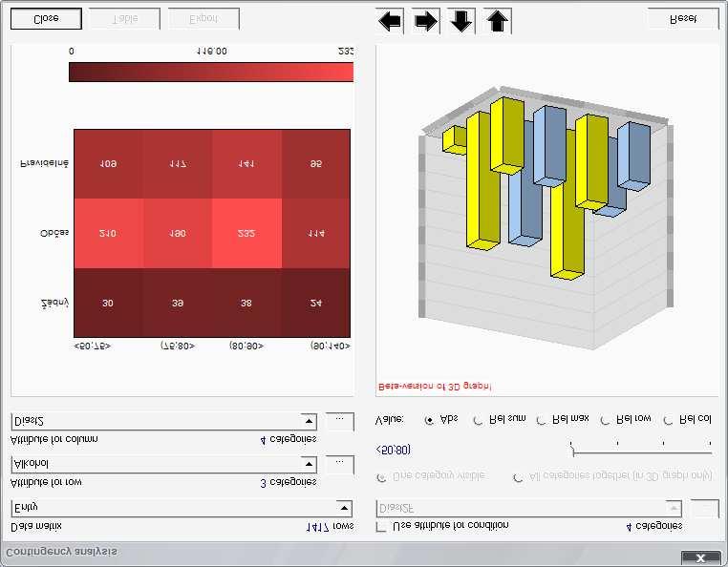The width and height of the screenshot is (728, 567).
Task: Expand the Entry data matrix dropdown
Action: pyautogui.click(x=344, y=508)
